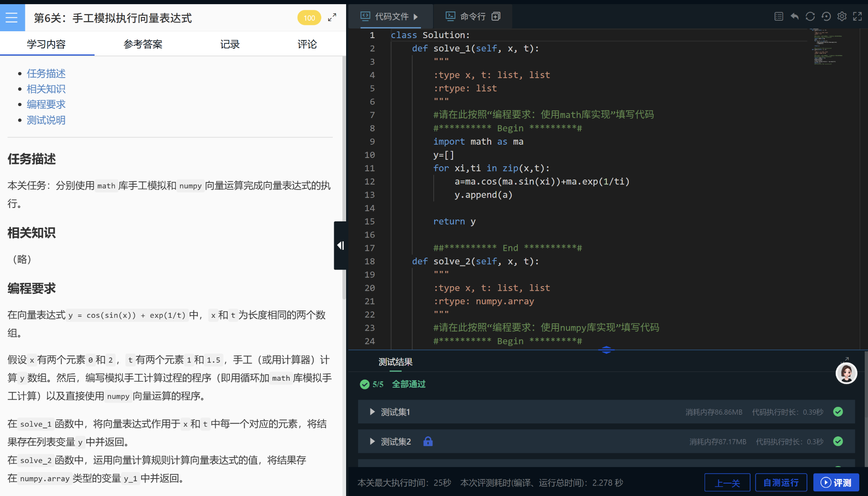868x496 pixels.
Task: Expand 测试集2 result row
Action: coord(606,441)
